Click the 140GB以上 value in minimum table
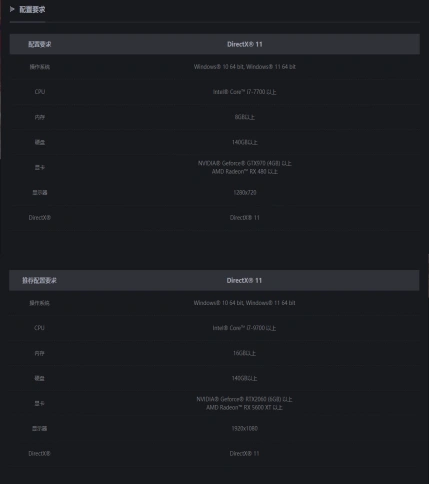Screen dimensions: 429x484 point(245,142)
